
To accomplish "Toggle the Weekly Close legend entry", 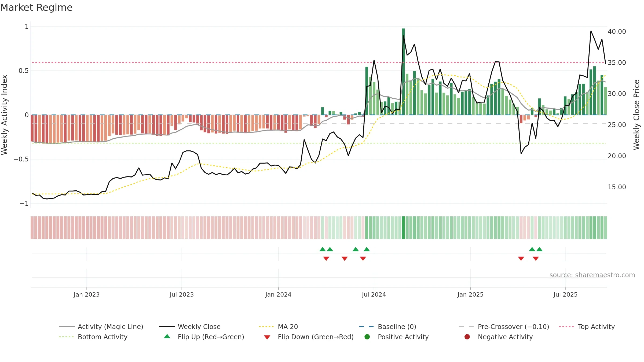I will (190, 327).
